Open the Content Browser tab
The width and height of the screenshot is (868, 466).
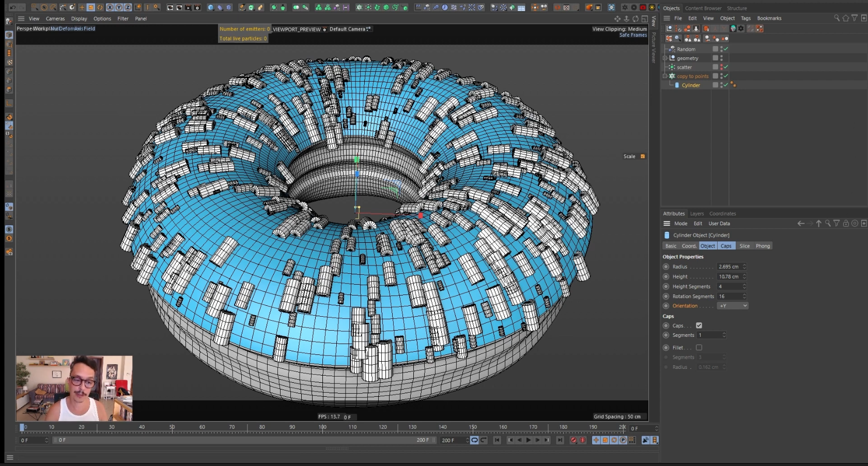point(703,8)
